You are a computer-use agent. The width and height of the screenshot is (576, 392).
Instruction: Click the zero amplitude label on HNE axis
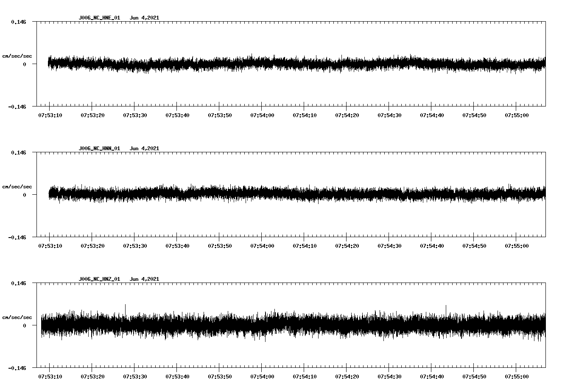point(24,64)
